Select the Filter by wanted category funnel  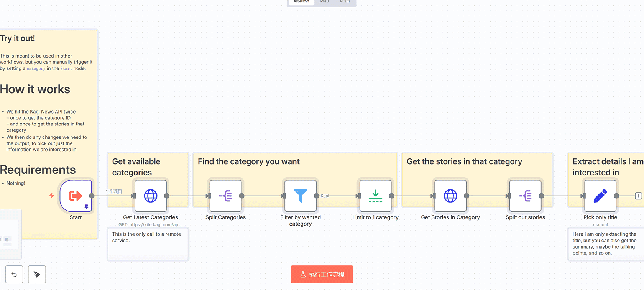point(300,196)
